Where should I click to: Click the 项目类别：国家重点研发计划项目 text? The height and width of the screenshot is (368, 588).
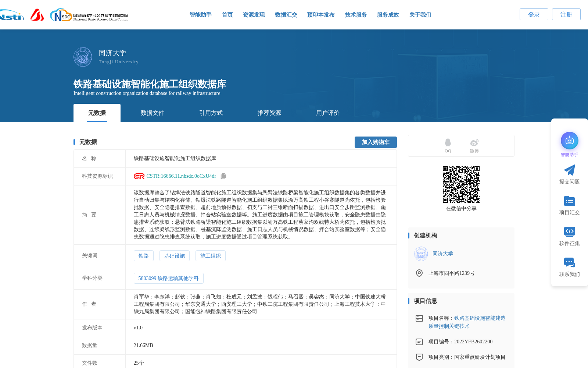click(x=467, y=357)
